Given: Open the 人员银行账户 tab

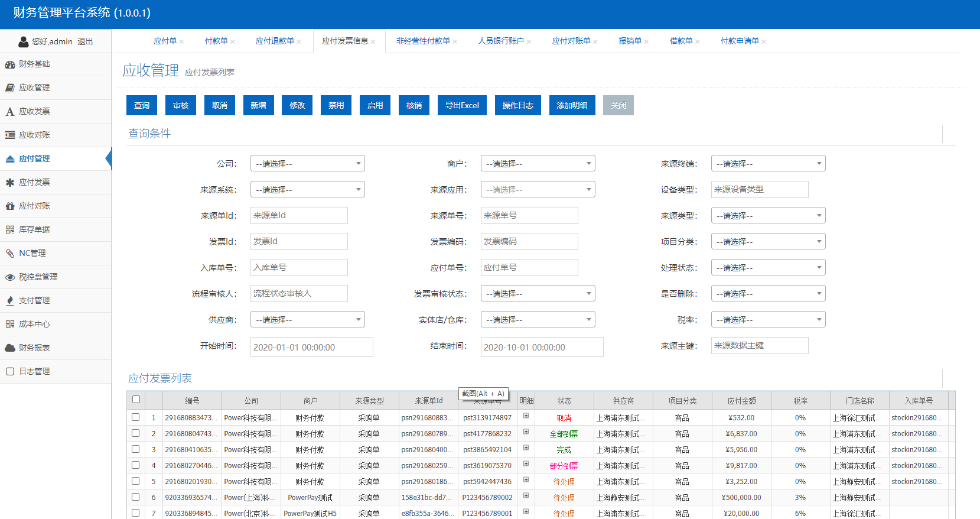Looking at the screenshot, I should (500, 41).
